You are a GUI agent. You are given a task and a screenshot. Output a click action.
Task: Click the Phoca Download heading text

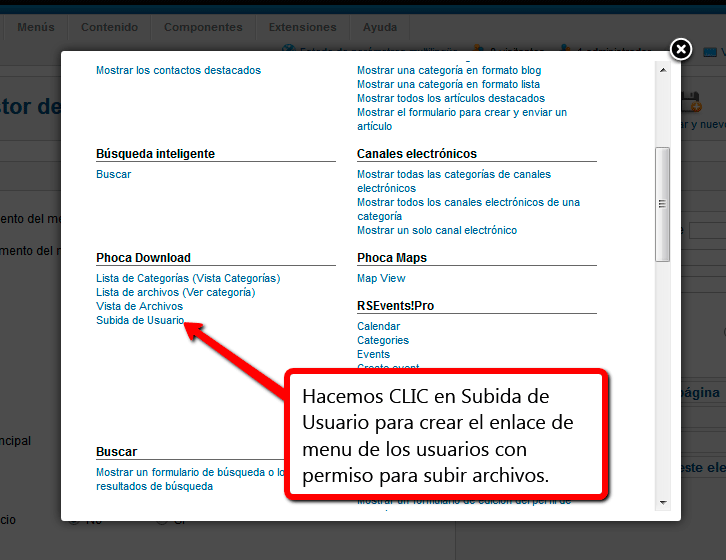(143, 258)
